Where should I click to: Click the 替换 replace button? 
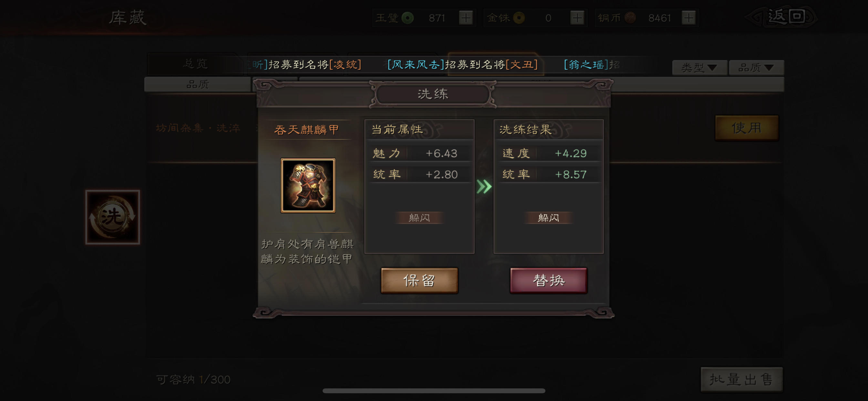[549, 280]
